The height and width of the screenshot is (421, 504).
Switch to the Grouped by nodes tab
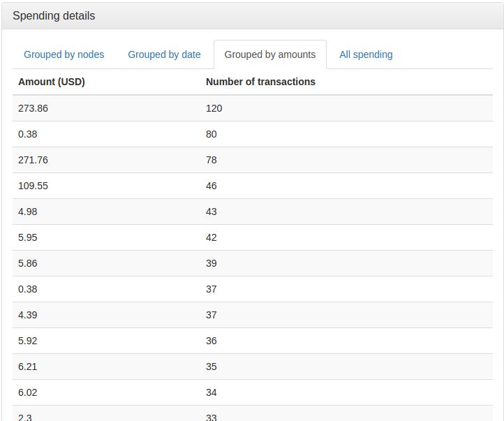pyautogui.click(x=64, y=54)
